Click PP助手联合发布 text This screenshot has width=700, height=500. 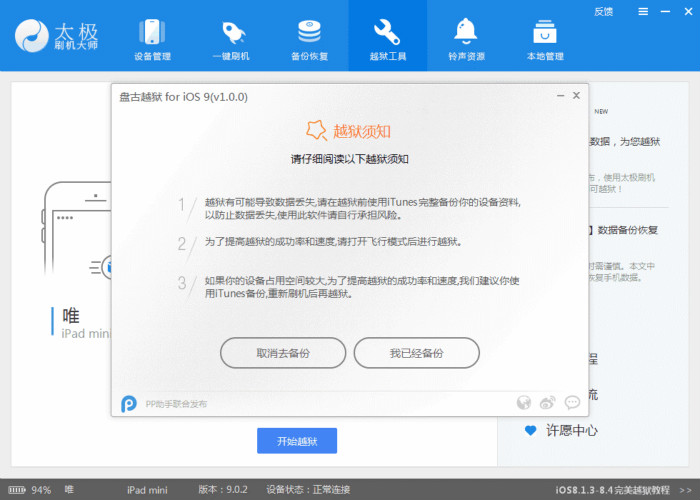176,404
